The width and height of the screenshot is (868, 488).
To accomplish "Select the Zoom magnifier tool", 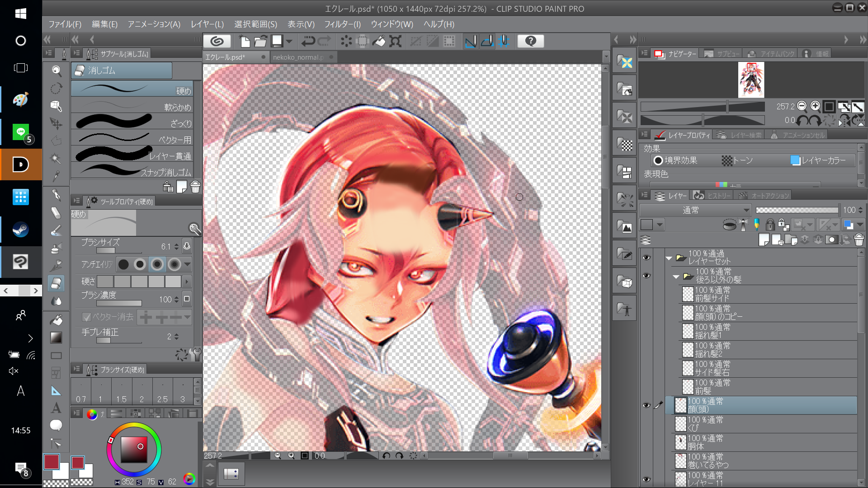I will click(x=56, y=70).
